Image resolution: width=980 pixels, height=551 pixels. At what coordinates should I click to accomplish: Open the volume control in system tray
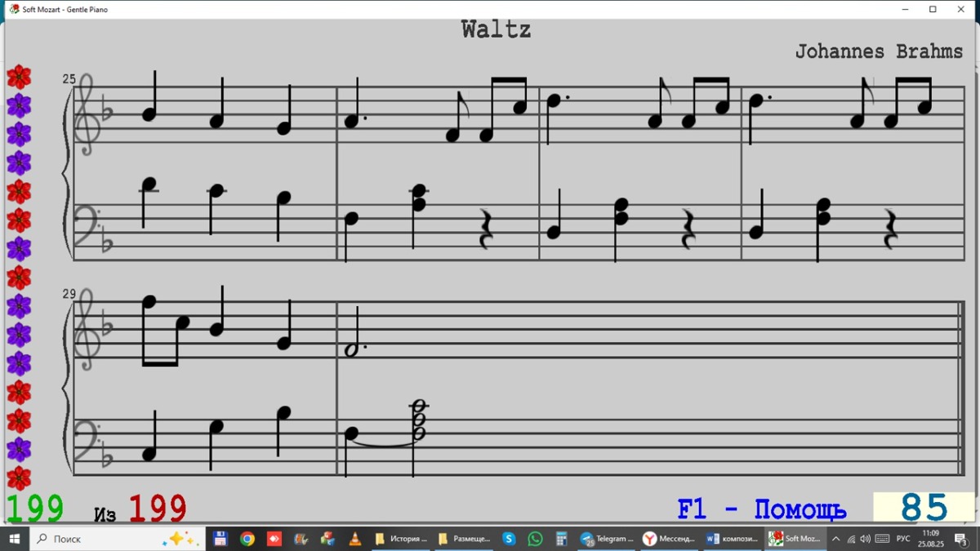point(865,539)
